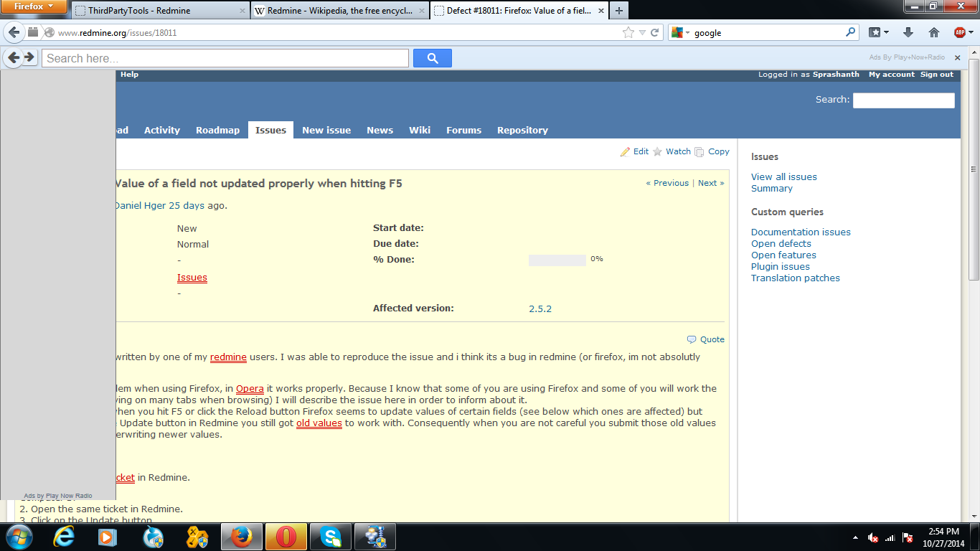980x551 pixels.
Task: Click the toolbar forward arrow beside Search here
Action: click(29, 58)
